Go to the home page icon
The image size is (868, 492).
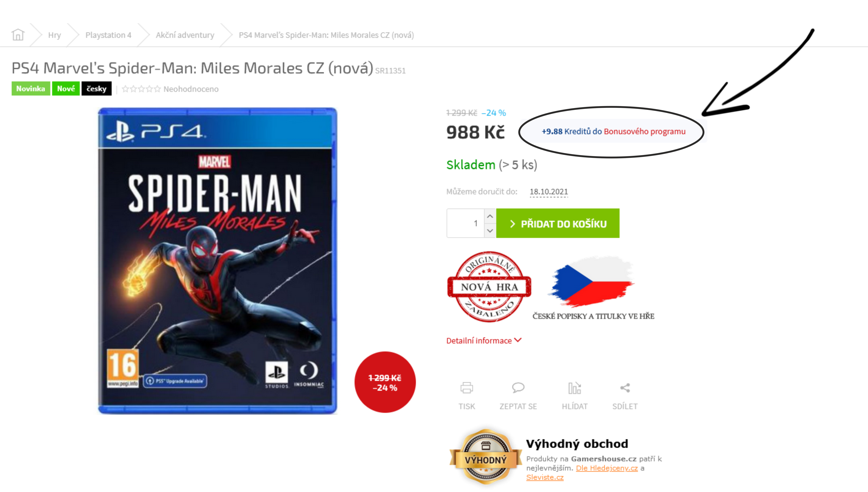(18, 35)
